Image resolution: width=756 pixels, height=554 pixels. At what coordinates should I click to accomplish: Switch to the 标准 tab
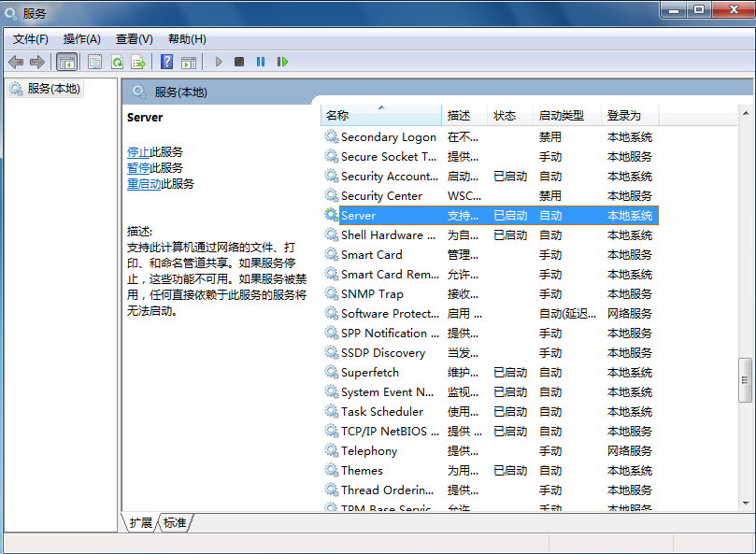coord(175,522)
